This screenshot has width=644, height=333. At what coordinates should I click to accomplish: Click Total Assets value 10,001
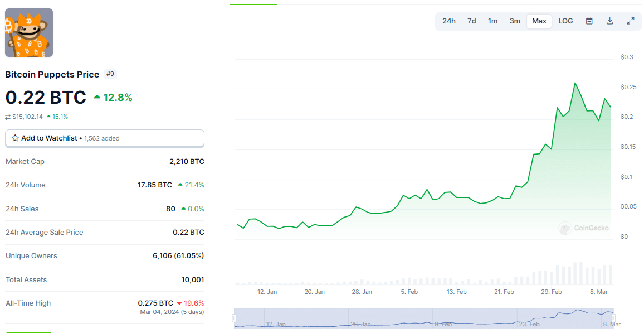[x=193, y=279]
